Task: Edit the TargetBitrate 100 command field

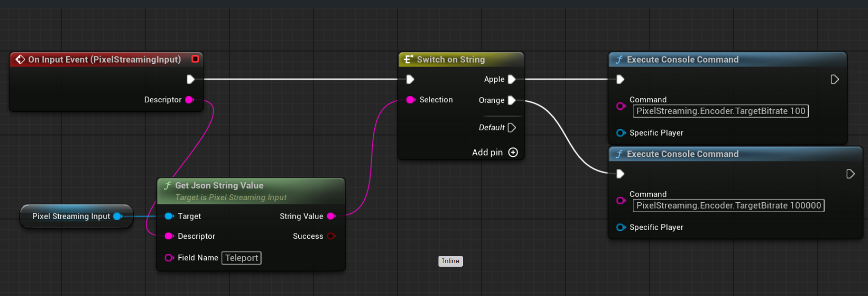Action: [720, 111]
